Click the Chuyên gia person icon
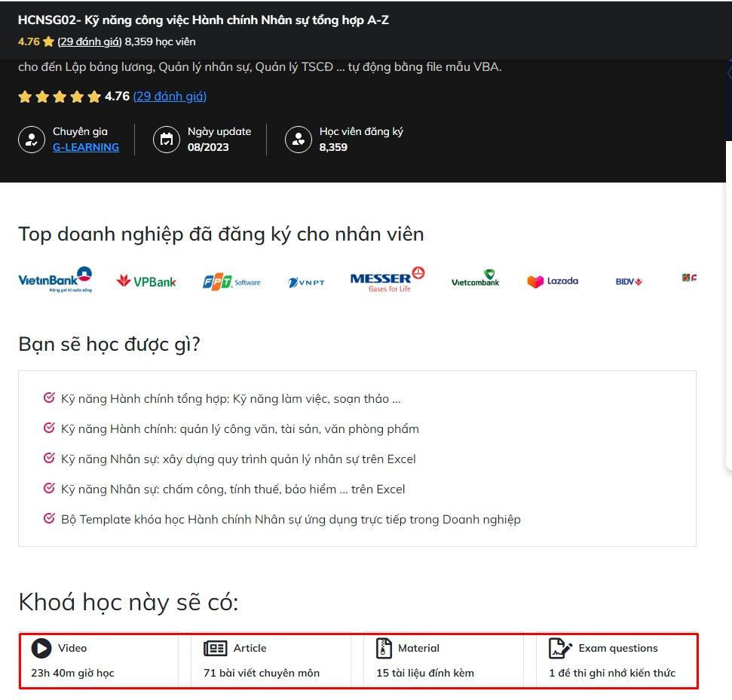The height and width of the screenshot is (700, 732). click(32, 139)
